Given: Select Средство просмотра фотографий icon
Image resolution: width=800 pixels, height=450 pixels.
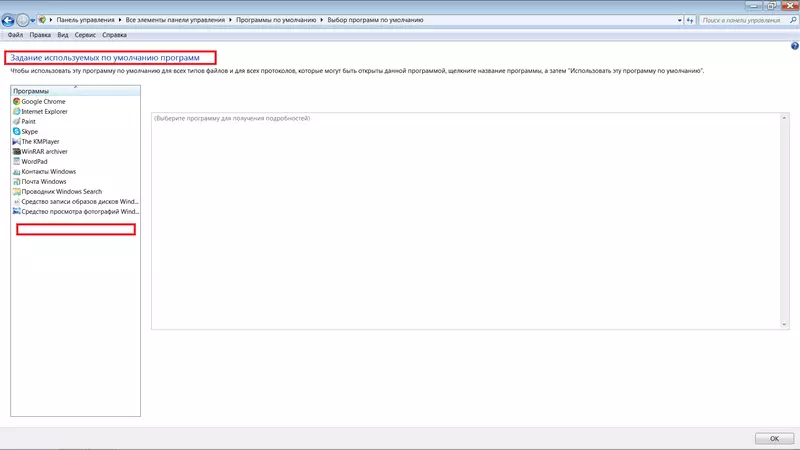Looking at the screenshot, I should pyautogui.click(x=16, y=211).
